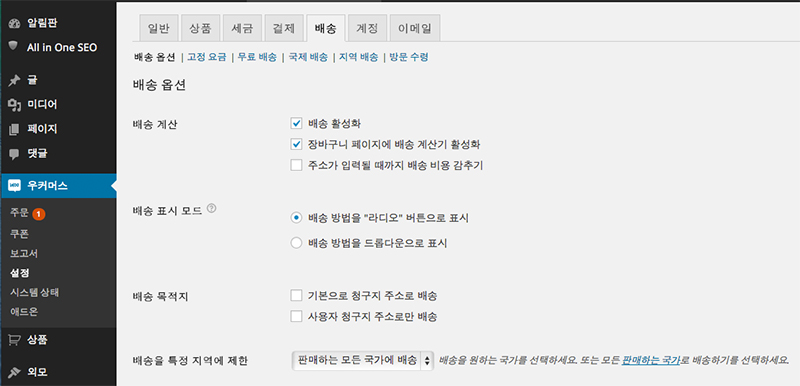Click the 페이지 pages icon

[x=14, y=130]
